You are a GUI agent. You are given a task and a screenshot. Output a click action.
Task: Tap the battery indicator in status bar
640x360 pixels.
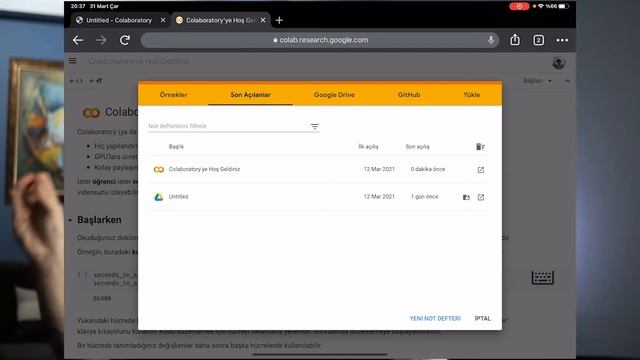564,6
